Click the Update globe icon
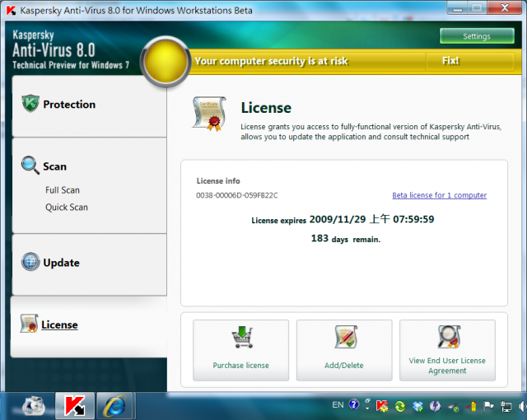 coord(30,262)
